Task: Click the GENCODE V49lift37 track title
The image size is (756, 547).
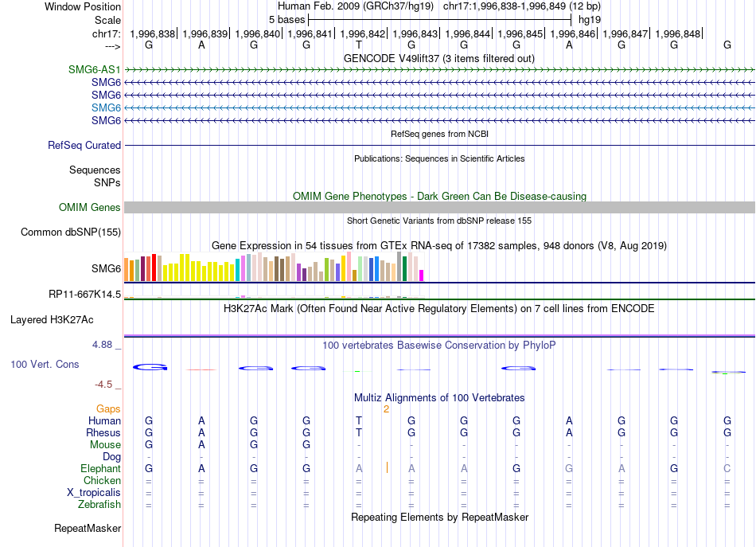Action: (439, 58)
